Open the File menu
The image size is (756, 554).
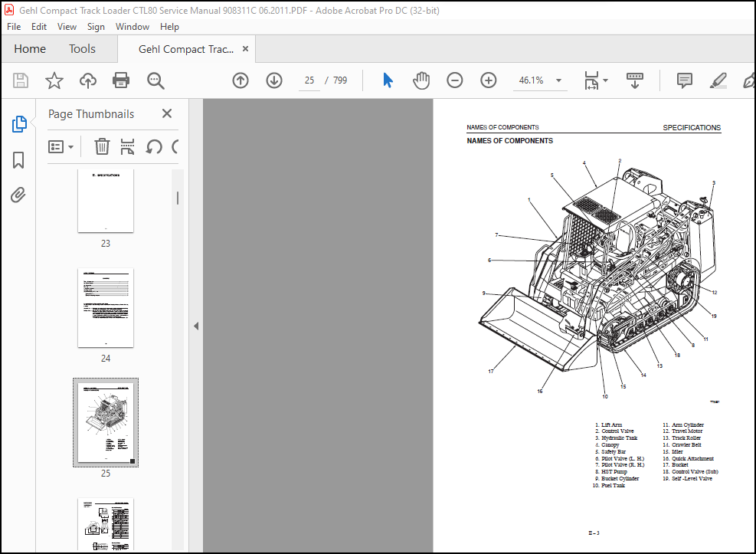[14, 27]
